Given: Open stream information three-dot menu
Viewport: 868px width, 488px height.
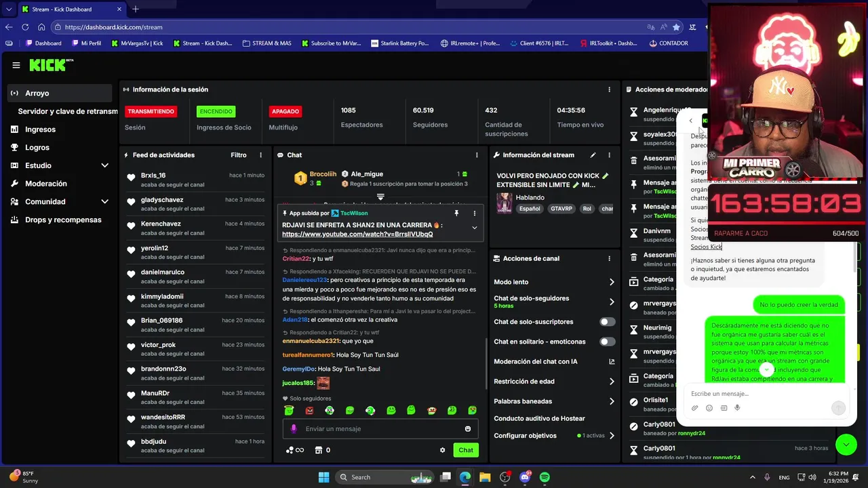Looking at the screenshot, I should (609, 155).
